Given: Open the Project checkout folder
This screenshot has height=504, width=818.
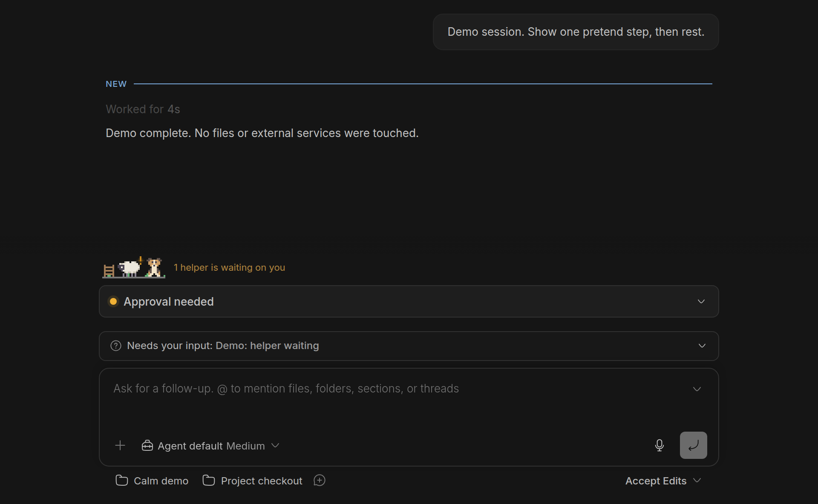Looking at the screenshot, I should click(252, 481).
